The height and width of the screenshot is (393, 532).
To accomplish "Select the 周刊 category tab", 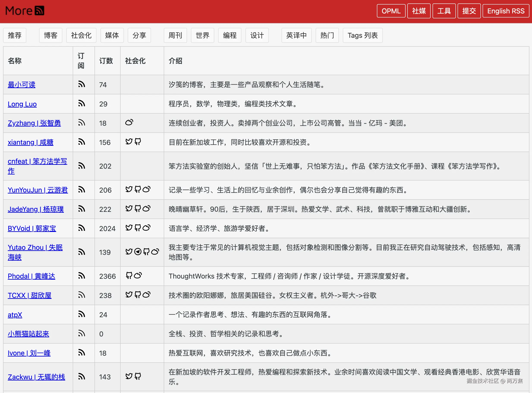I will [x=175, y=35].
